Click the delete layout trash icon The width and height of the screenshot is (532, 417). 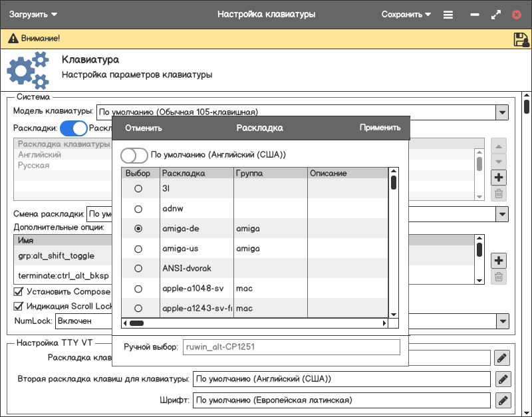click(x=499, y=194)
